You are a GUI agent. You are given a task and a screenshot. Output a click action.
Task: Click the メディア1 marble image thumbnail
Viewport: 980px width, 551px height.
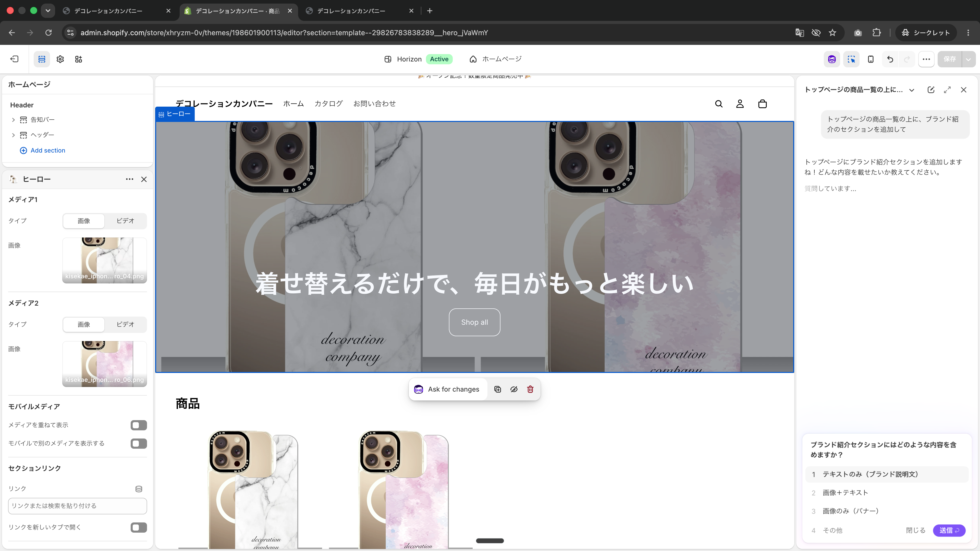[x=105, y=260]
